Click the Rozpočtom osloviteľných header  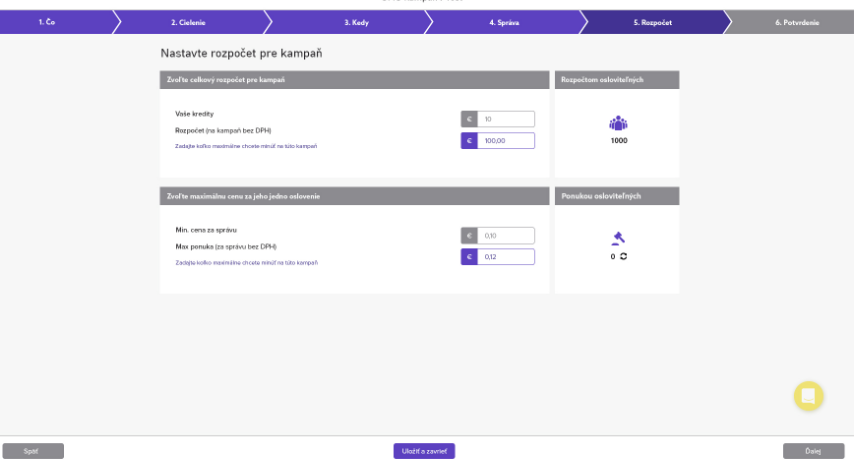coord(617,80)
